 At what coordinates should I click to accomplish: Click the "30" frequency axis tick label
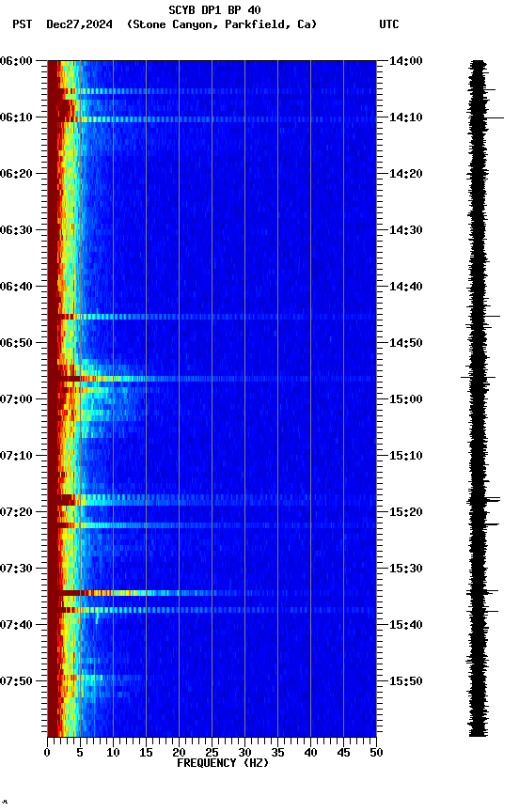(244, 753)
